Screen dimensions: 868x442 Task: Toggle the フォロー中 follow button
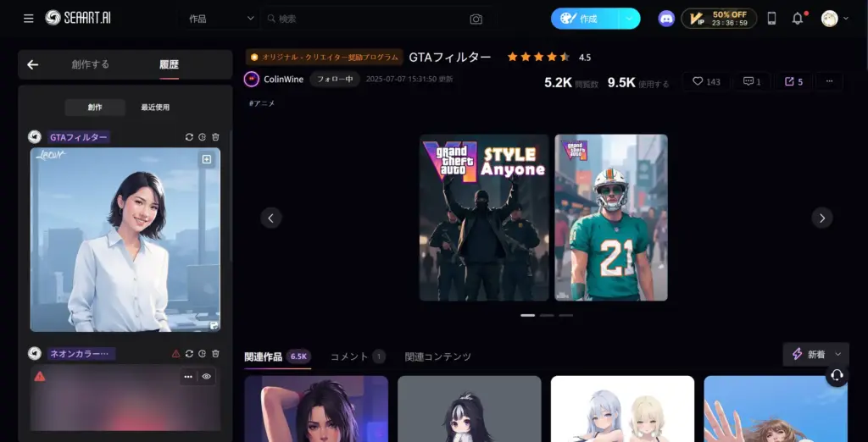click(x=333, y=80)
